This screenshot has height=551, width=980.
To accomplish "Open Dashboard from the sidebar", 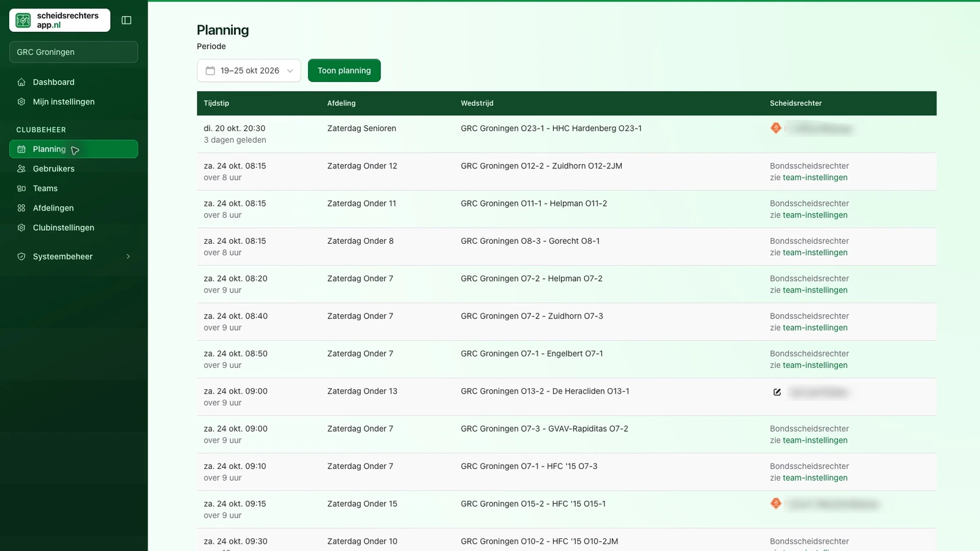I will pyautogui.click(x=73, y=82).
